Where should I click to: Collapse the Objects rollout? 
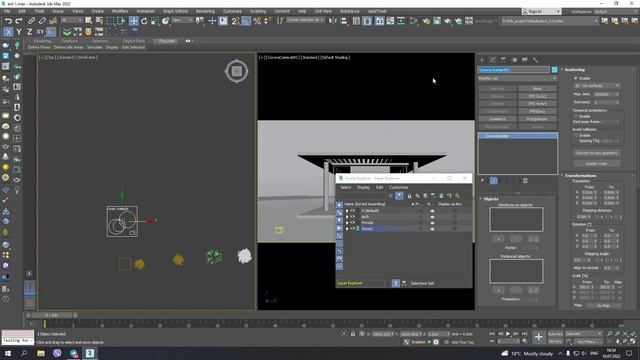click(491, 199)
